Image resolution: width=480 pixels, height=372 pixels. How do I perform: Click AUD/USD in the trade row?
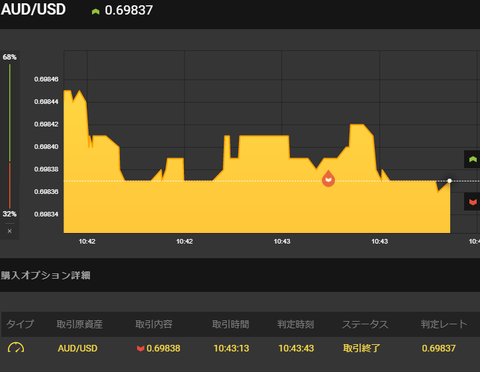tap(78, 348)
